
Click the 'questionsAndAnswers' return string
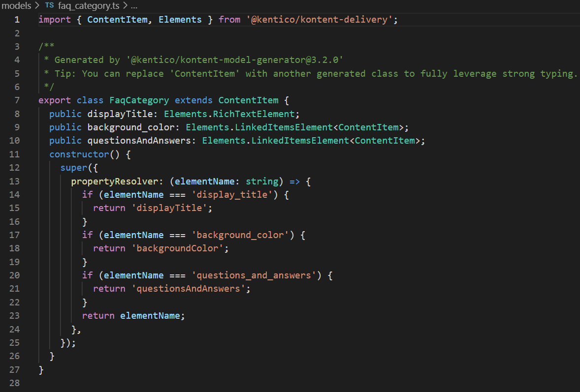pyautogui.click(x=188, y=288)
